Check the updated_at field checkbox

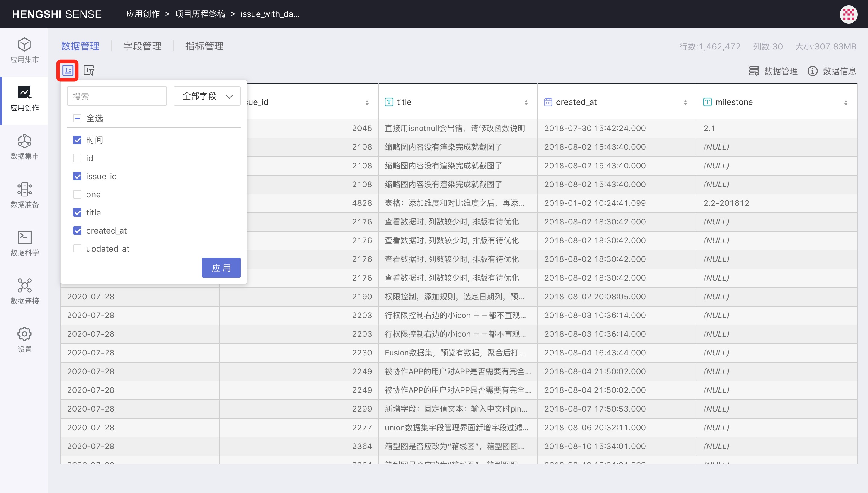click(x=77, y=248)
